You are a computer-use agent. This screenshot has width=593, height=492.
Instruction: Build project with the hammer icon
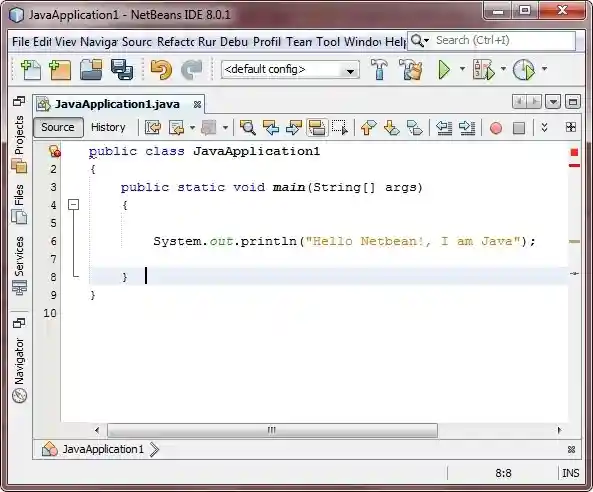tap(379, 69)
